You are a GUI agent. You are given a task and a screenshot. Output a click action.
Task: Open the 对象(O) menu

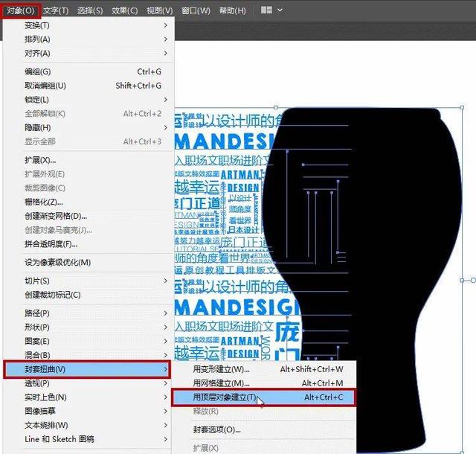tap(20, 10)
